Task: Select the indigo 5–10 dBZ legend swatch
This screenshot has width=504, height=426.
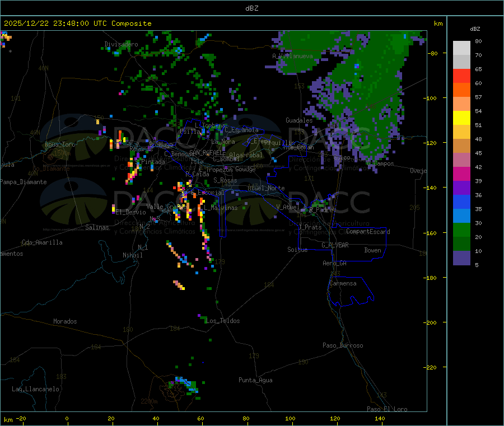Action: click(461, 258)
